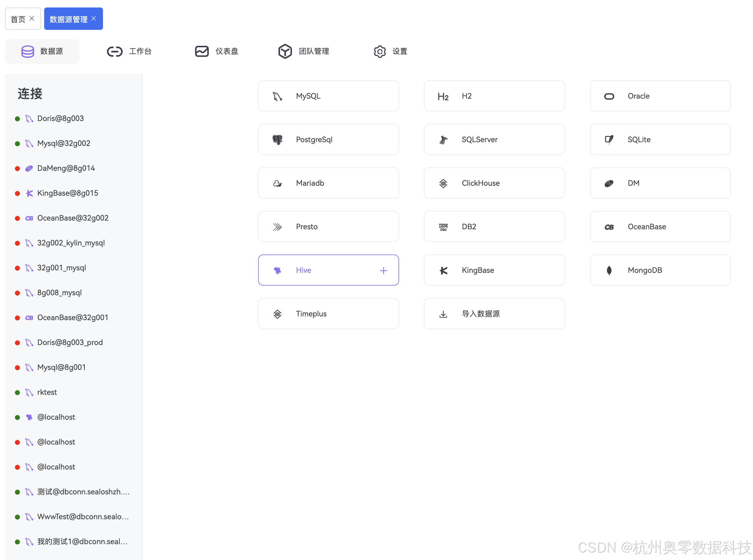Click the plus icon on Hive card
The height and width of the screenshot is (560, 753).
pyautogui.click(x=383, y=270)
